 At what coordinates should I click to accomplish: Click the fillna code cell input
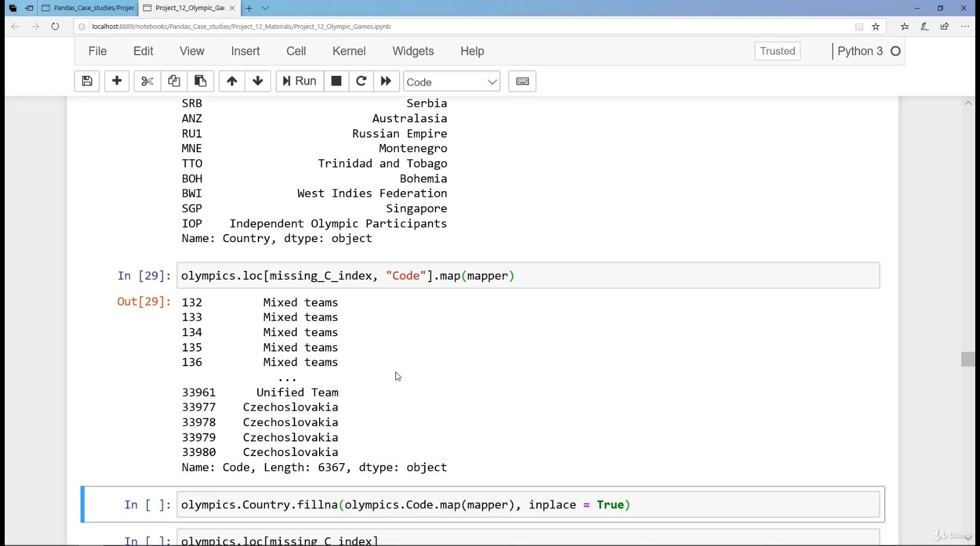click(528, 505)
